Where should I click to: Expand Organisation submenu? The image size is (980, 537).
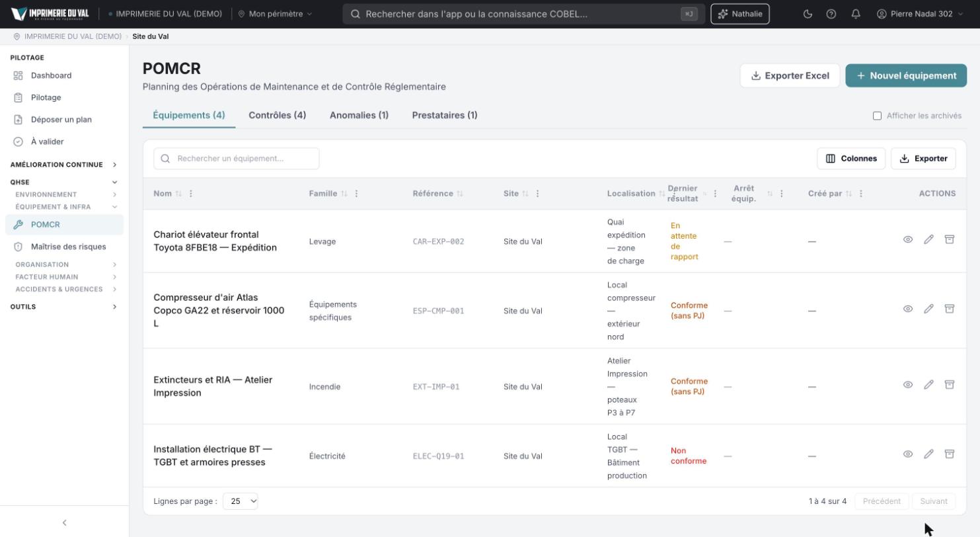pyautogui.click(x=65, y=265)
